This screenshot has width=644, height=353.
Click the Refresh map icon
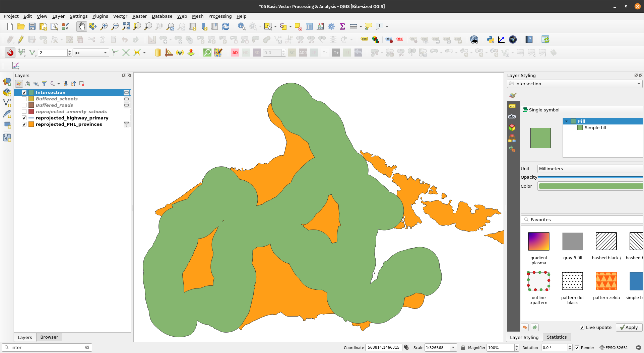[x=226, y=26]
